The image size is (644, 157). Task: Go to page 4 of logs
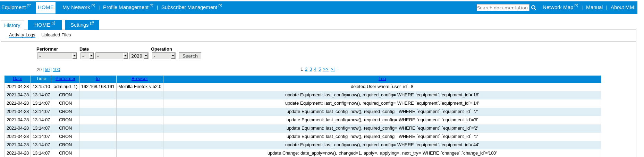point(315,69)
